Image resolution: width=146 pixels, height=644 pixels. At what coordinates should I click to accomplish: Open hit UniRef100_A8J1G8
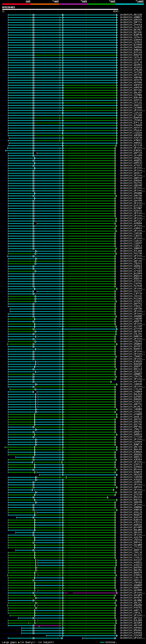pos(131,15)
